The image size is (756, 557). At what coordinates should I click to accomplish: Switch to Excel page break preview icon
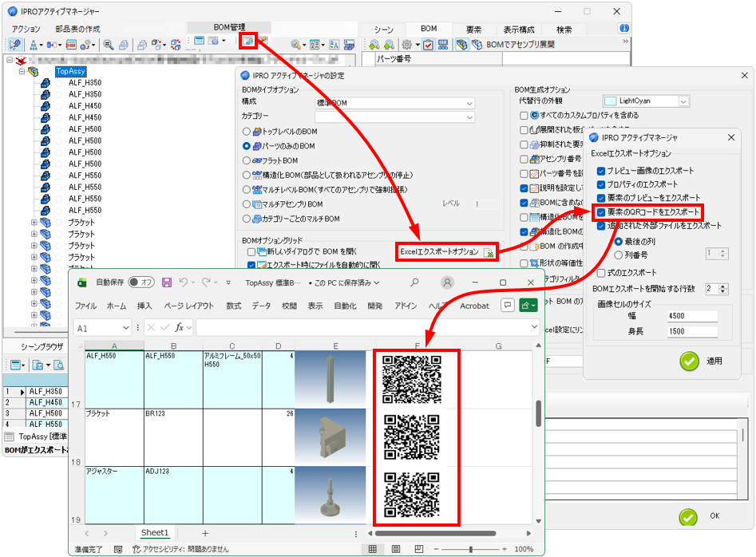[419, 549]
